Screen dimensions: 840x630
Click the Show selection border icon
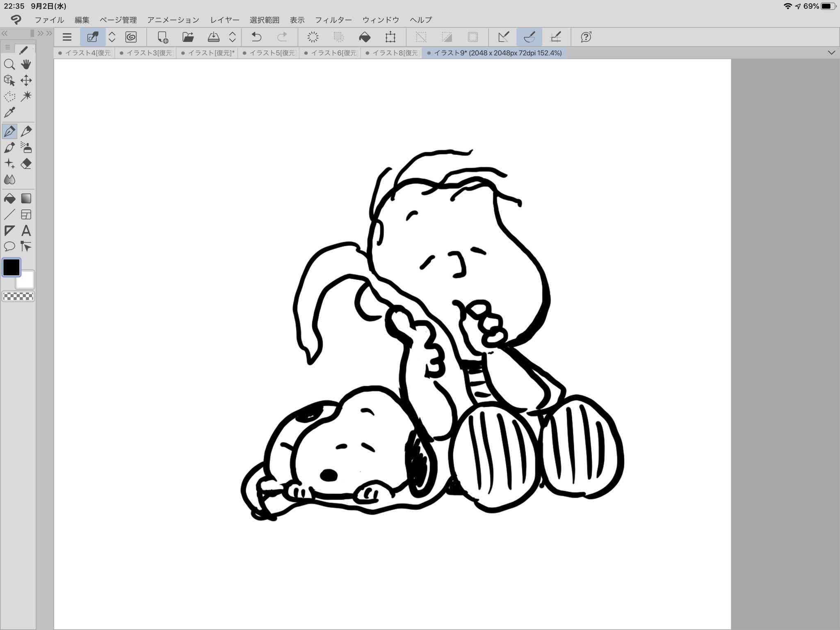click(472, 37)
